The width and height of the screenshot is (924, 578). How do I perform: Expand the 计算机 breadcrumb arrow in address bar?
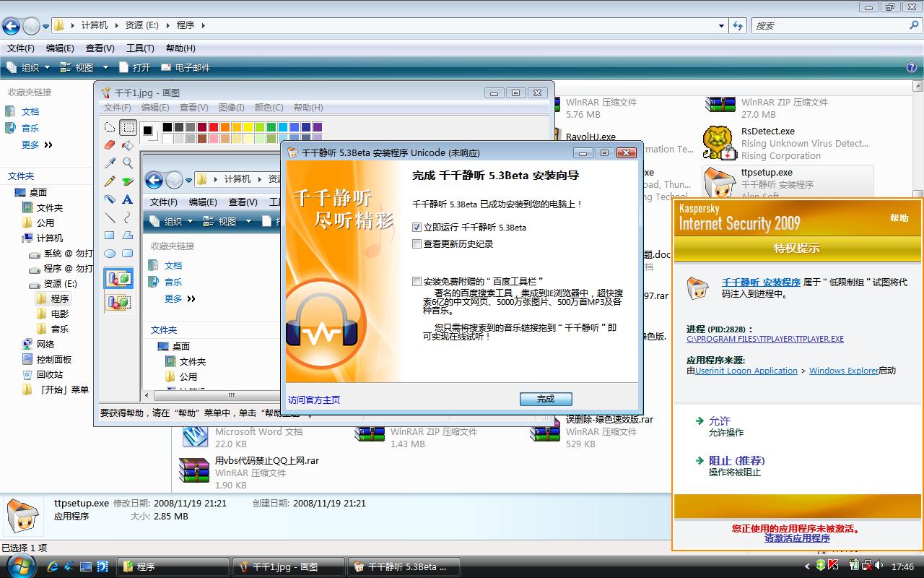tap(116, 25)
